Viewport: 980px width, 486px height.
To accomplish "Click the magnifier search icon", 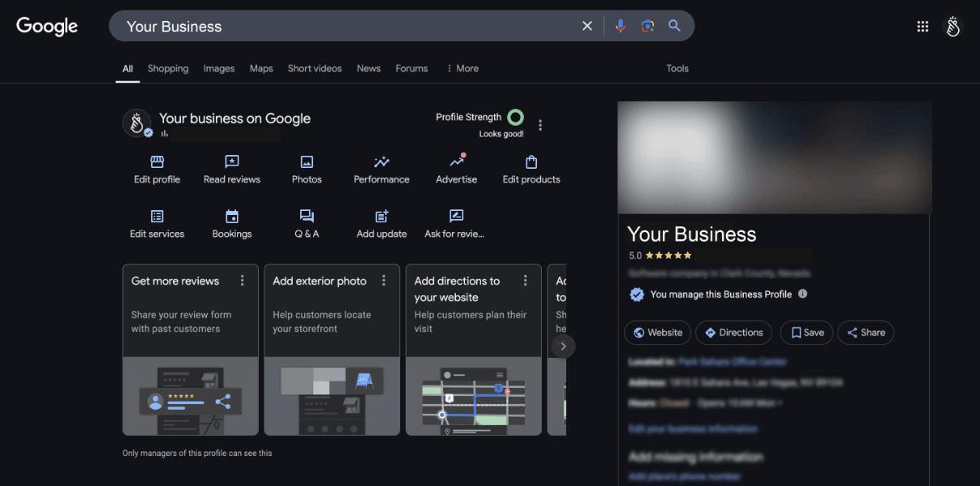I will 674,26.
